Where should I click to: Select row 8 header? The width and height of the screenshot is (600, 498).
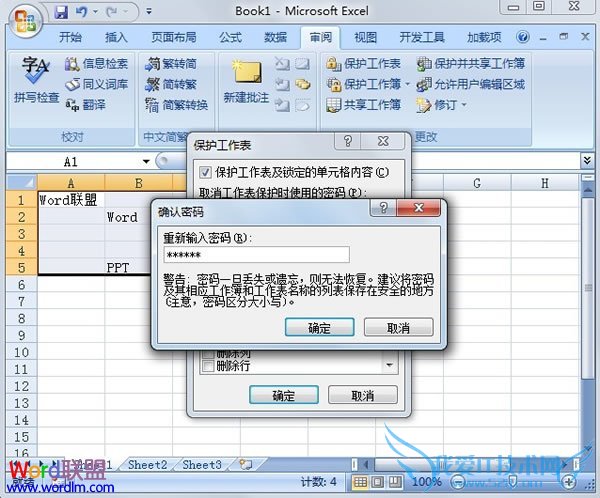[21, 318]
